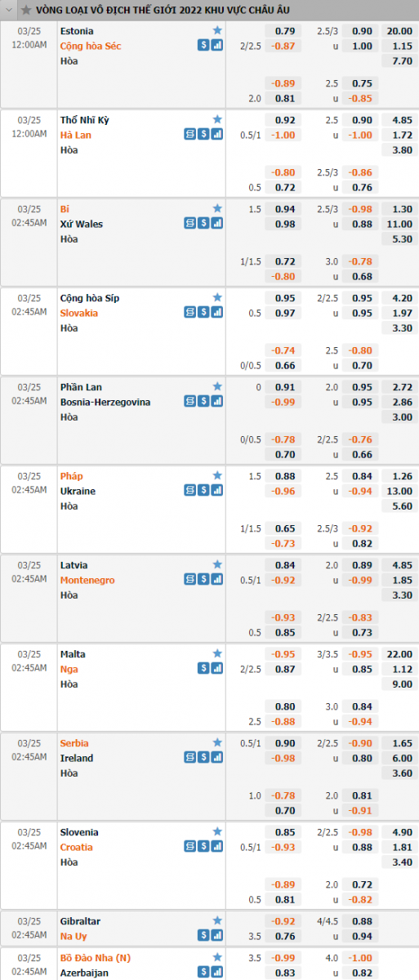Open the bar chart icon for Malta vs Nga
Screen dimensions: 419x980
point(217,669)
